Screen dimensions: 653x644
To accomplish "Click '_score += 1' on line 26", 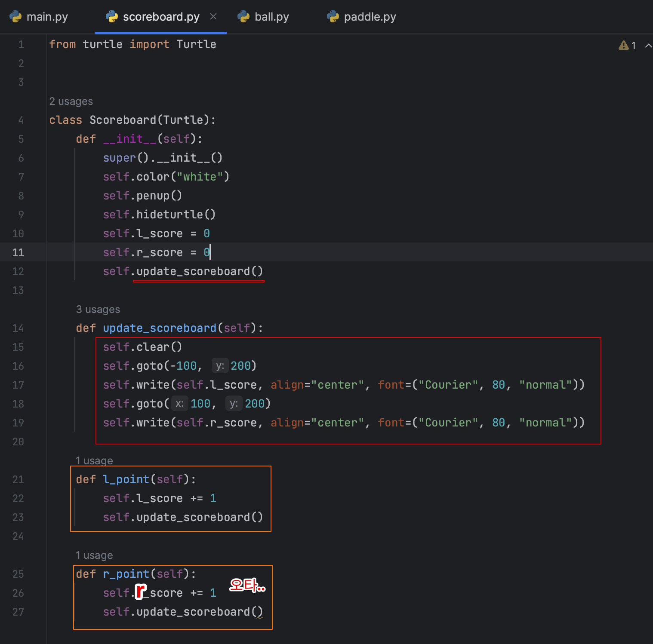I will point(180,593).
